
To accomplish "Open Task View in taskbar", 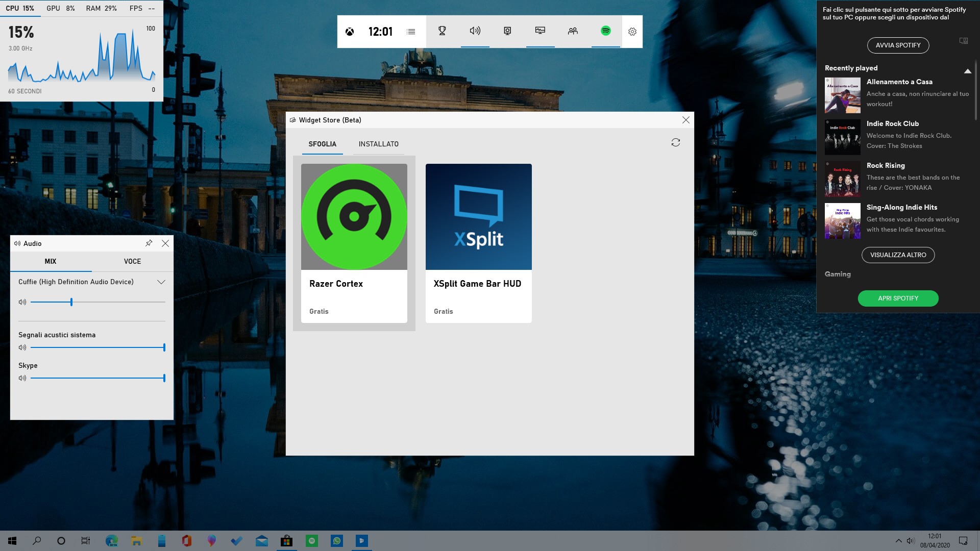I will [86, 541].
